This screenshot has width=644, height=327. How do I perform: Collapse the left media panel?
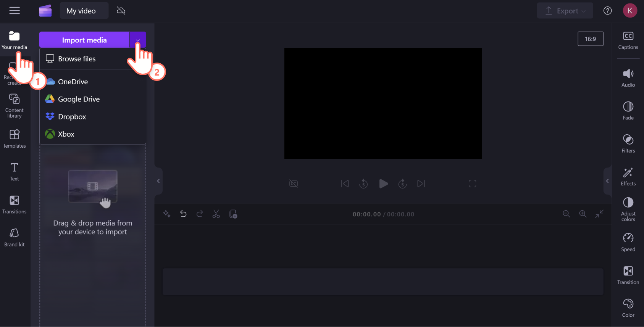click(158, 181)
